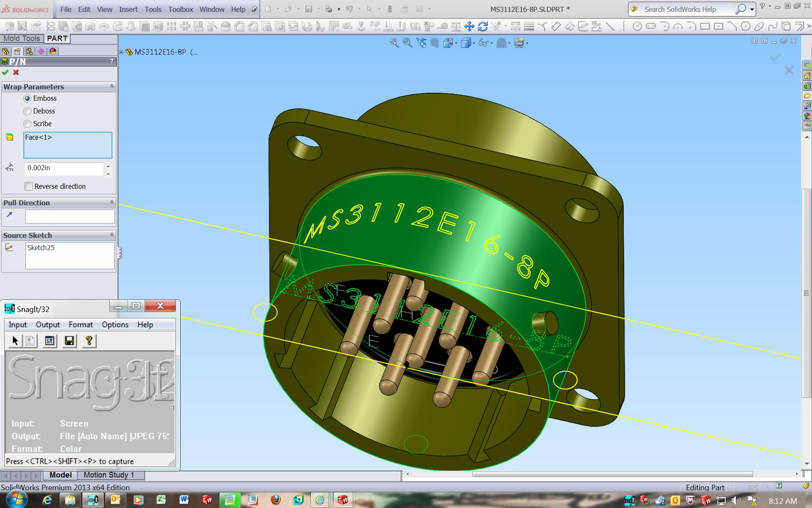
Task: Expand the MS3112E16-8P flyout tree
Action: click(121, 52)
